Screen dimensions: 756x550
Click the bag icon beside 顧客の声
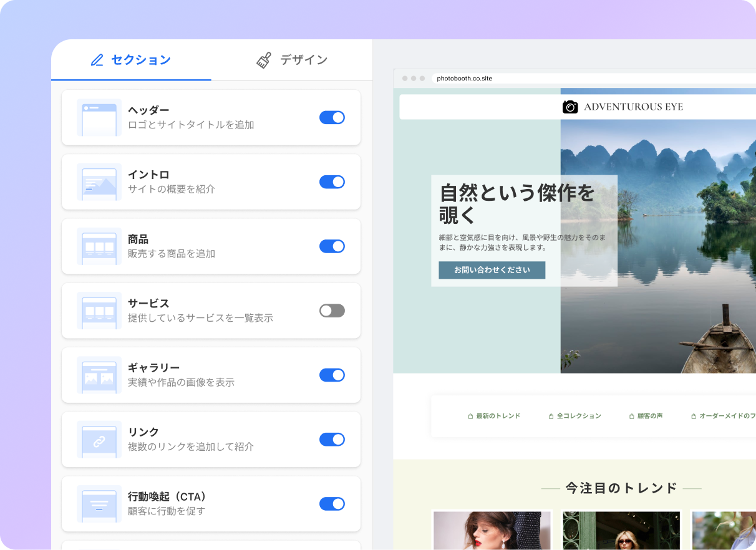click(631, 416)
